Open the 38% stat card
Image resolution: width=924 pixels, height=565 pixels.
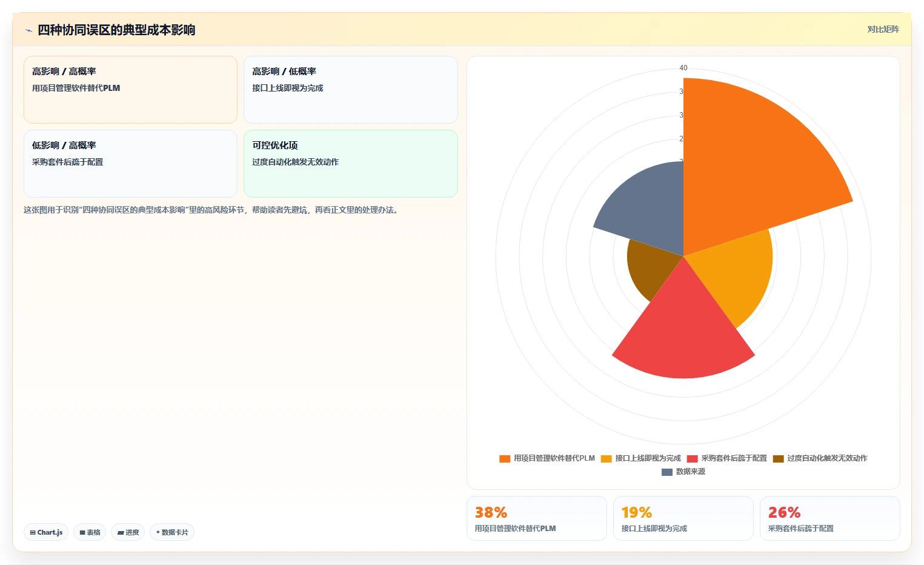tap(536, 518)
